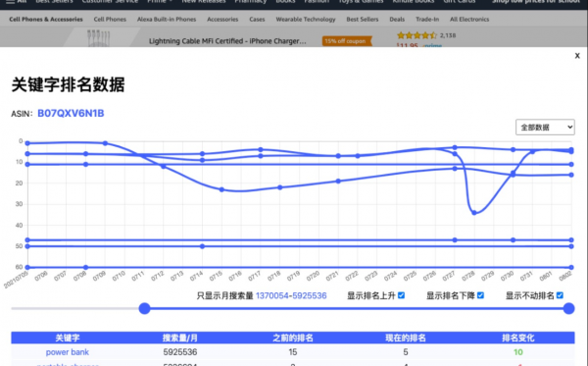
Task: Click the 排名变化 column header
Action: tap(518, 338)
